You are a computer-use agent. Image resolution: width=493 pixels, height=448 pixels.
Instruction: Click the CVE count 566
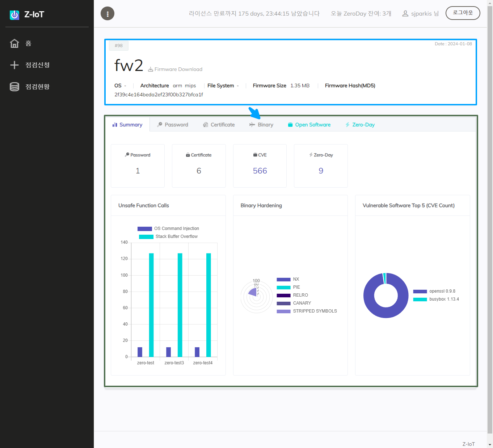point(260,171)
